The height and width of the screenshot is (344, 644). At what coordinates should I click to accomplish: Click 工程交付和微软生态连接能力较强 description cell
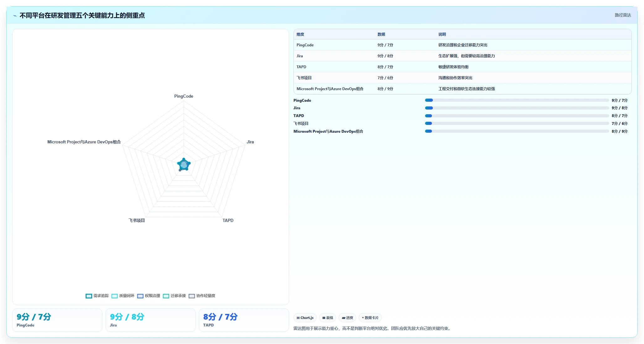(466, 89)
